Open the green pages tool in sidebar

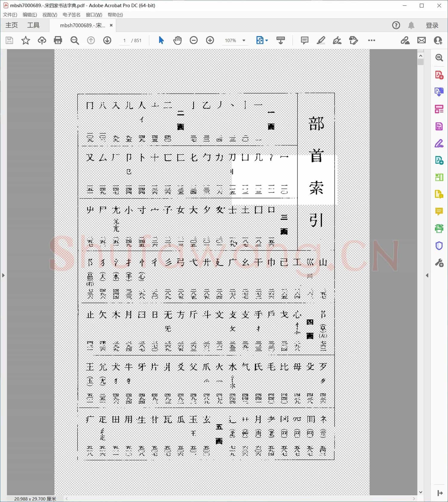point(439,177)
